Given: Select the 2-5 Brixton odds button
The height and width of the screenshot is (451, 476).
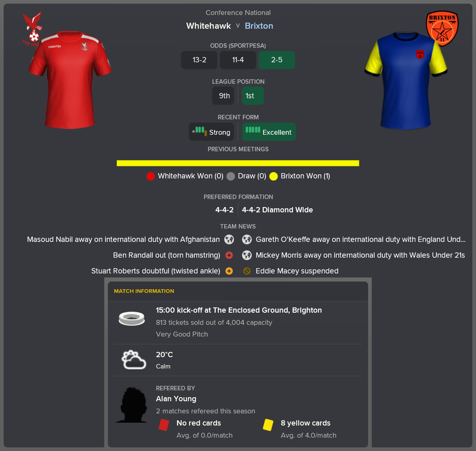Looking at the screenshot, I should [276, 60].
